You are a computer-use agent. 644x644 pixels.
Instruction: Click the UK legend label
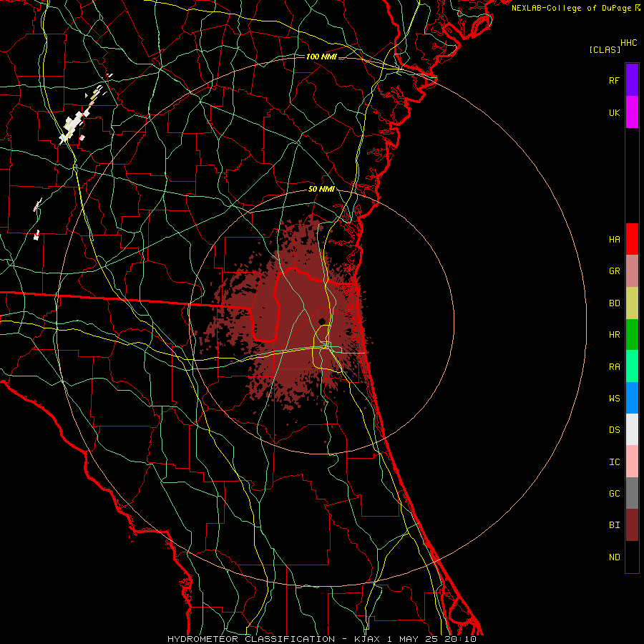[x=614, y=112]
